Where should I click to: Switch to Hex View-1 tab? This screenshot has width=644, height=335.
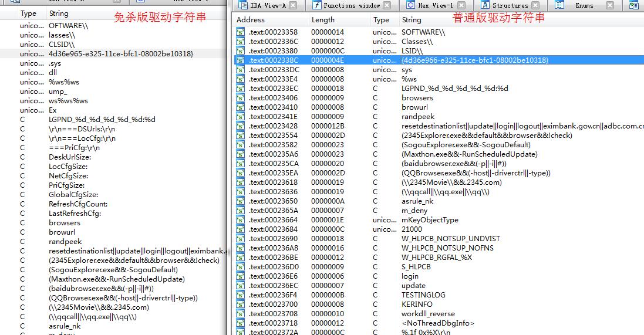click(x=436, y=5)
